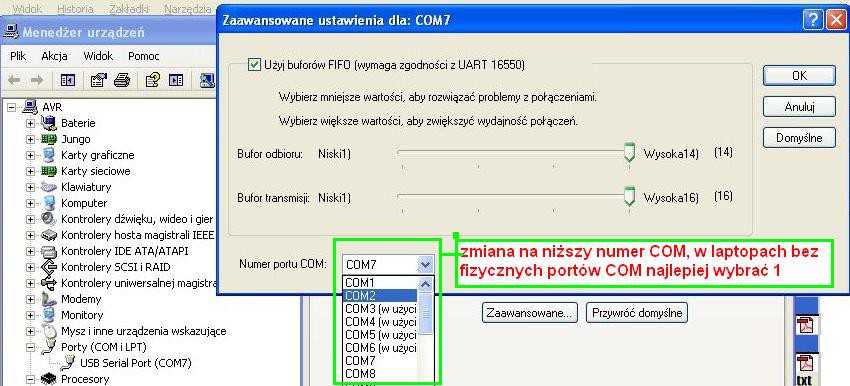Open the Widok menu in Device Manager
This screenshot has width=850, height=386.
[98, 56]
